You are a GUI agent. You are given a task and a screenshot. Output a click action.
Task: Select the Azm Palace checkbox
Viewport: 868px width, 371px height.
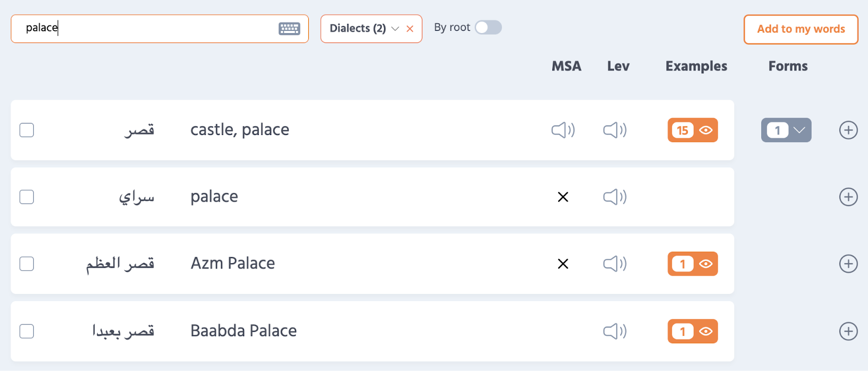coord(27,264)
